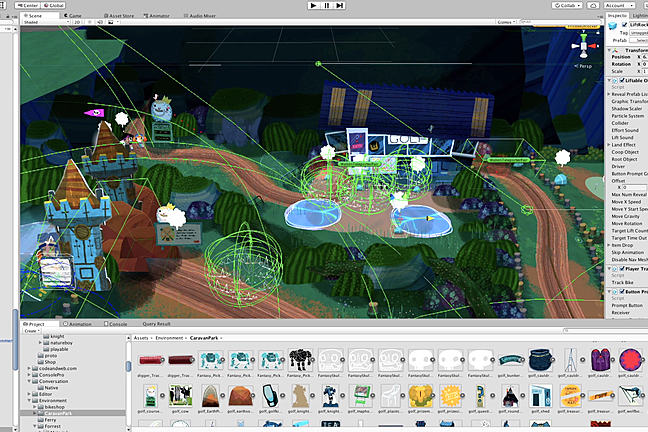Click the blue cube GameObject icon
648x432 pixels.
point(612,26)
